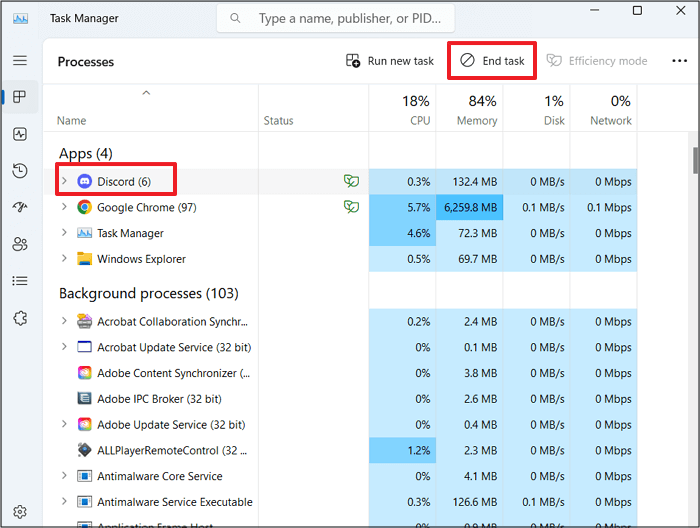Expand Acrobat Collaboration Synchronizer row
Screen dimensions: 700x528
pyautogui.click(x=64, y=321)
